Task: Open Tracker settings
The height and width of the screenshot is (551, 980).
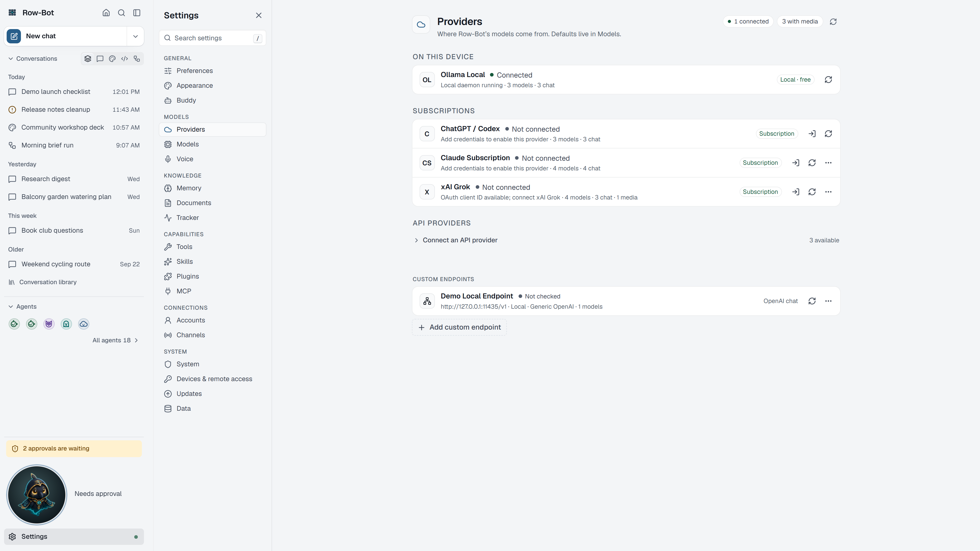Action: [x=212, y=218]
